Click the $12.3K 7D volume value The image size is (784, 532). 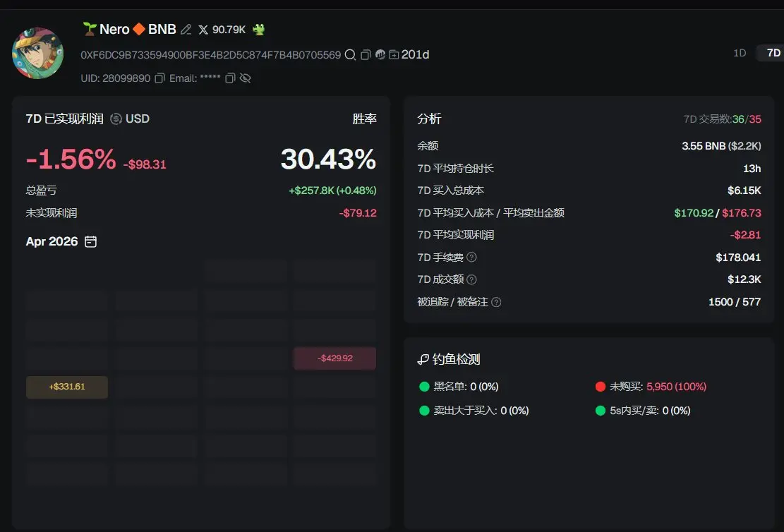tap(744, 279)
